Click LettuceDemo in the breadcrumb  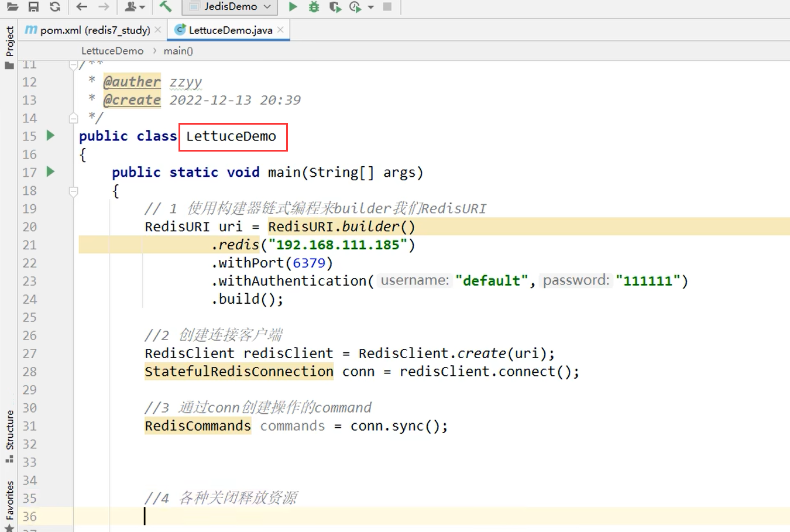point(112,51)
